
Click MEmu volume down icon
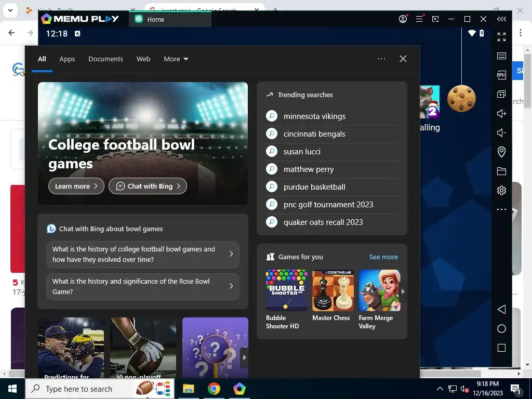tap(501, 132)
